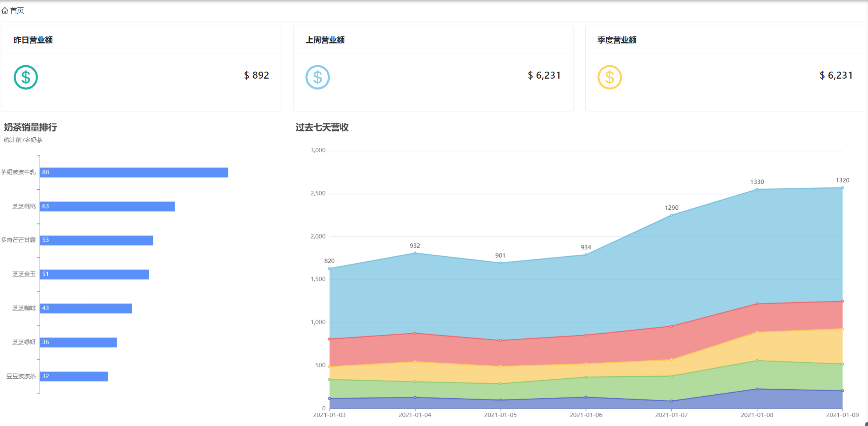Click the yellow series point on 2021-01-08
Image resolution: width=868 pixels, height=426 pixels.
point(757,332)
